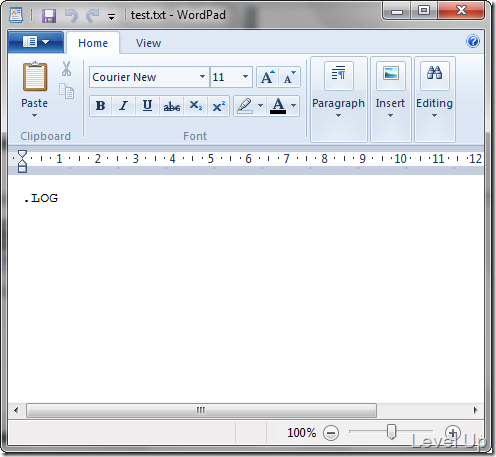The image size is (496, 457).
Task: Click the Grow Font icon
Action: [268, 77]
